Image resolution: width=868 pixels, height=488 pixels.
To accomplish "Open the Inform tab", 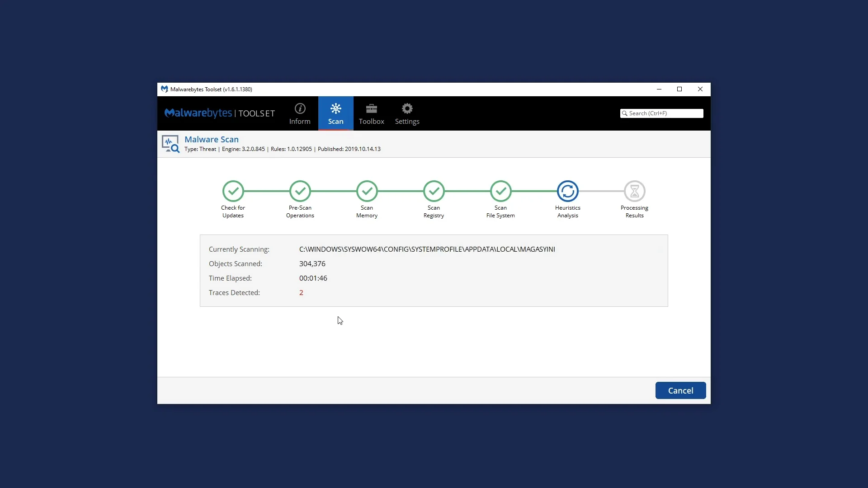I will point(300,113).
